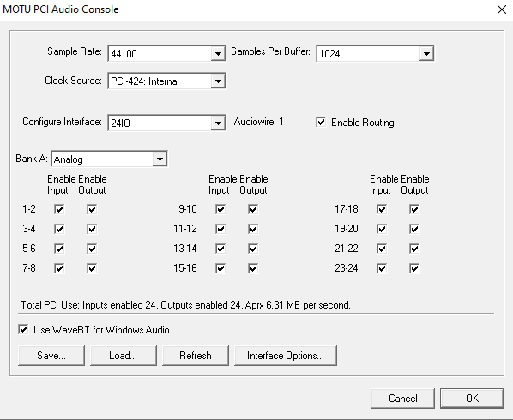513x420 pixels.
Task: Click the Save... button
Action: coord(51,355)
